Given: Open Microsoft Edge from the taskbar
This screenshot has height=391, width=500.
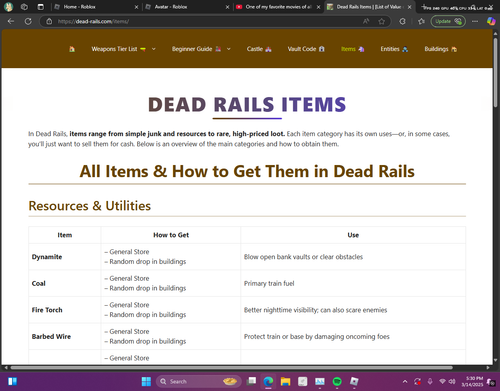Looking at the screenshot, I should click(268, 381).
